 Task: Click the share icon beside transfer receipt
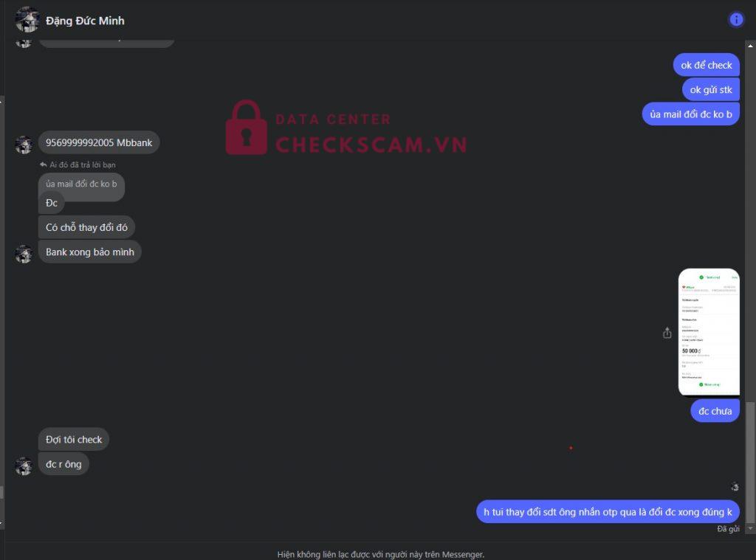coord(667,333)
